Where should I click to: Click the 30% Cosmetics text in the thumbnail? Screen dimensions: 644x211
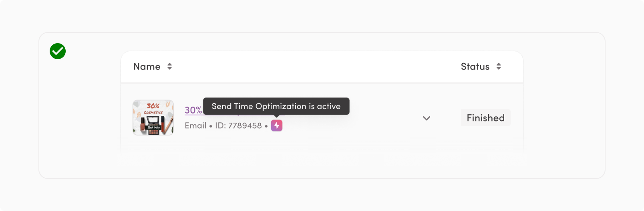click(x=153, y=108)
